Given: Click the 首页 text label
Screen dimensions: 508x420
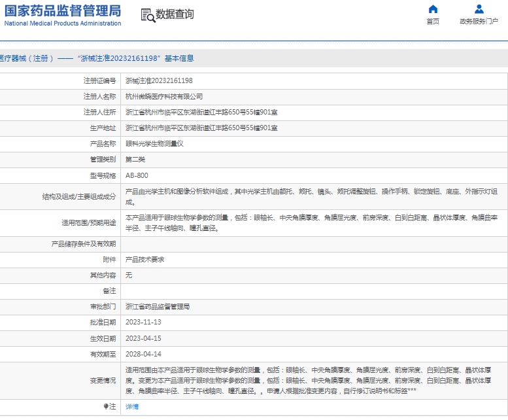Looking at the screenshot, I should coord(433,22).
